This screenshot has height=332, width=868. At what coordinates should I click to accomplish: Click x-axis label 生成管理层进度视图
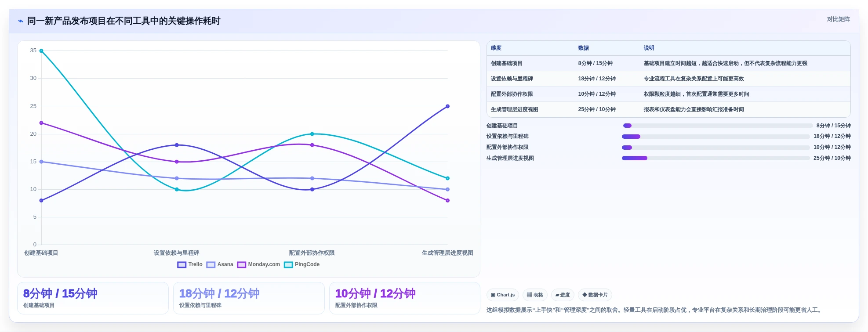pyautogui.click(x=447, y=253)
